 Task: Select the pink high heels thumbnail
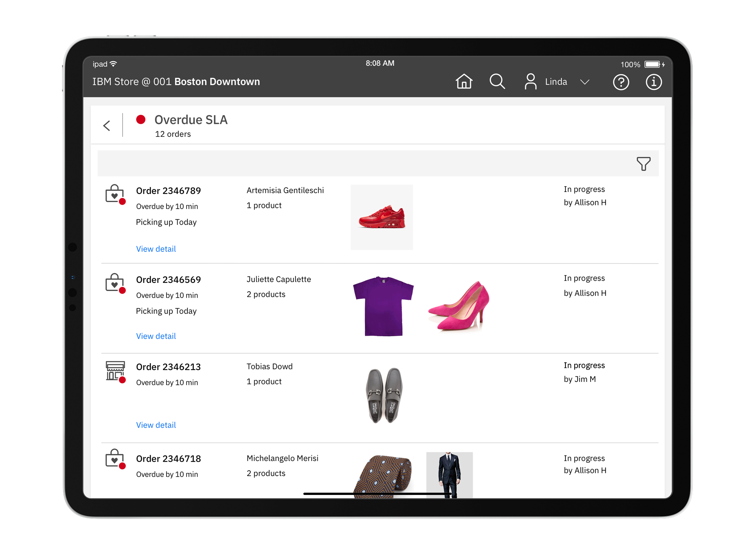click(459, 306)
